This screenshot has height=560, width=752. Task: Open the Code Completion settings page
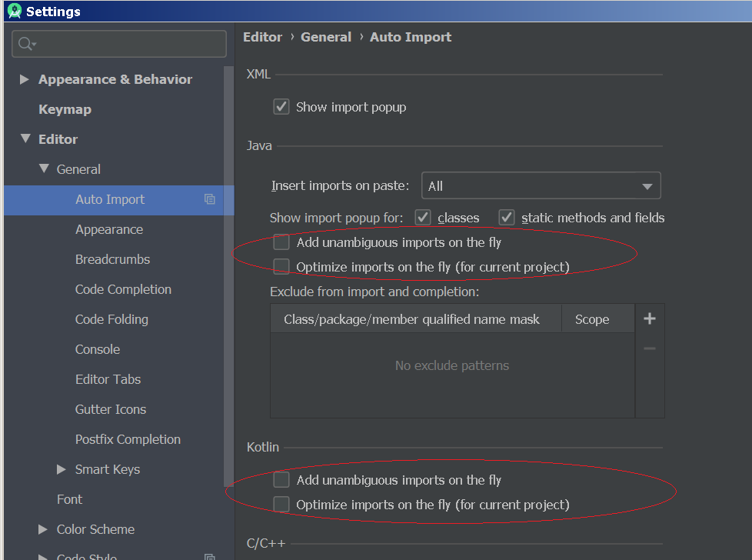point(123,290)
